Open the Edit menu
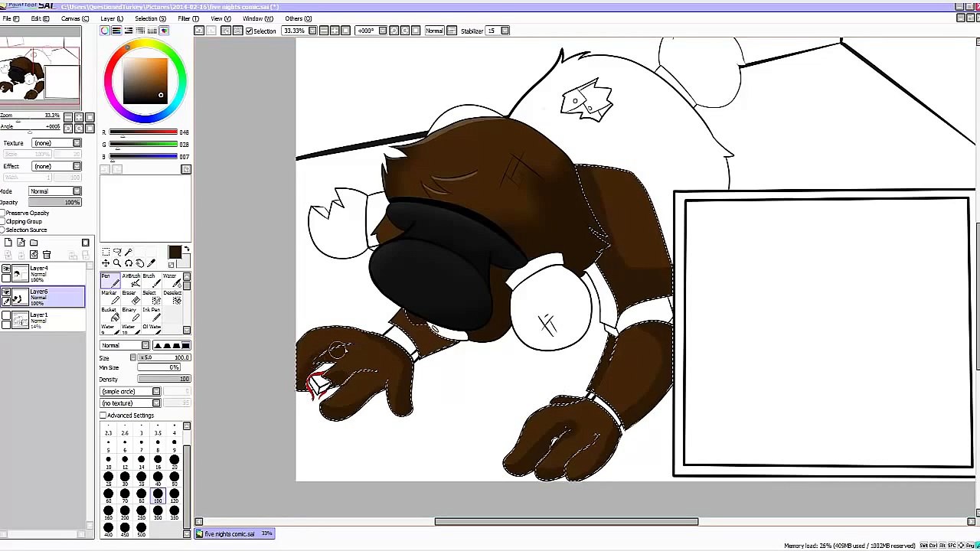 tap(40, 18)
